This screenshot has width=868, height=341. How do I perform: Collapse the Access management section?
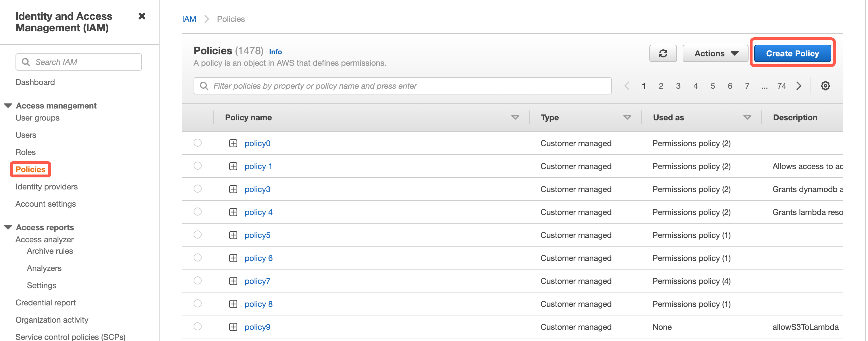(x=8, y=106)
